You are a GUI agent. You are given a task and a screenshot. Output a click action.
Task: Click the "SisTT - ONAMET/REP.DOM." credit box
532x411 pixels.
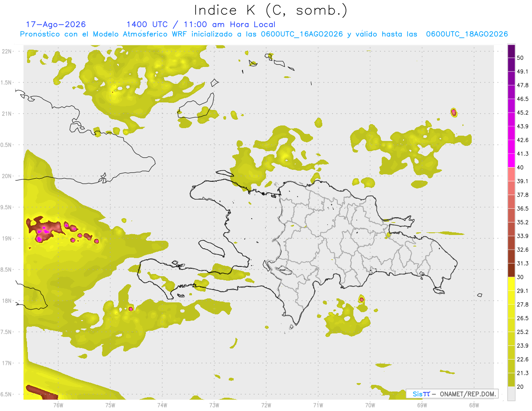tap(452, 394)
